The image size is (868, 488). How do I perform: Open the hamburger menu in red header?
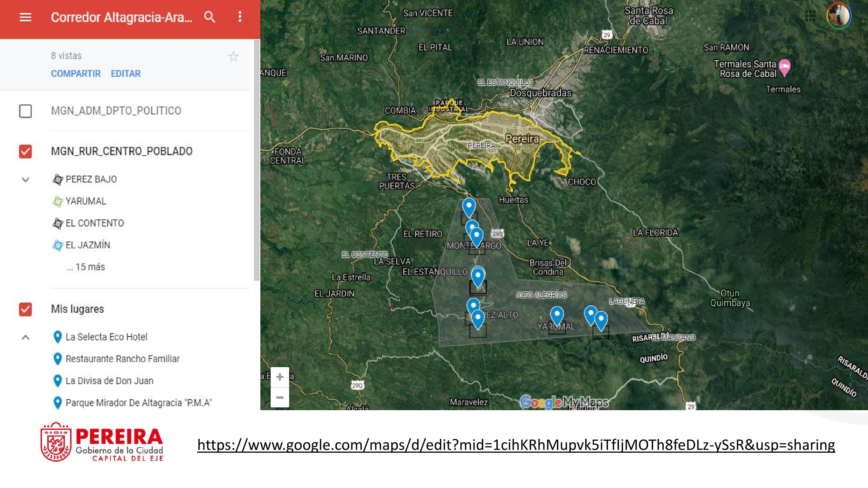click(25, 17)
